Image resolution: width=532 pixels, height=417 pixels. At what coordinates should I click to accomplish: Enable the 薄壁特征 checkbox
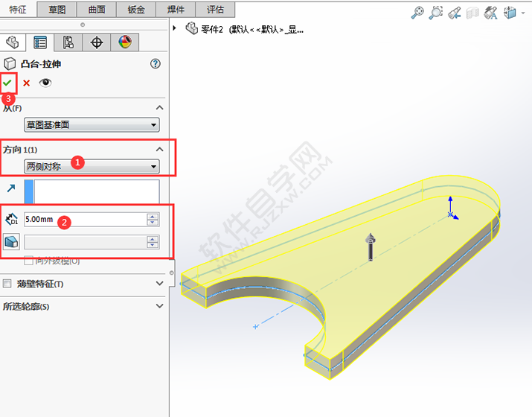pyautogui.click(x=7, y=283)
